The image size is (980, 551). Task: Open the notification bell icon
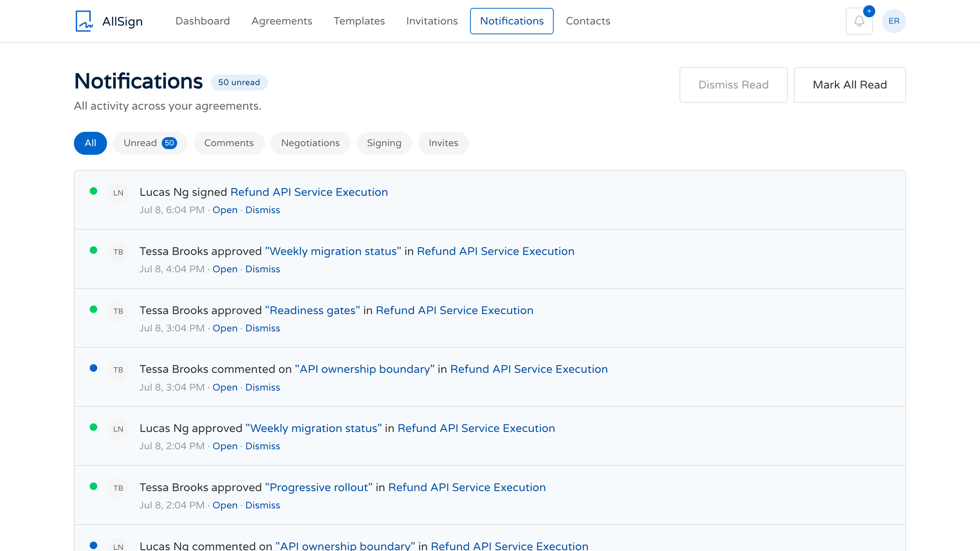click(x=859, y=21)
